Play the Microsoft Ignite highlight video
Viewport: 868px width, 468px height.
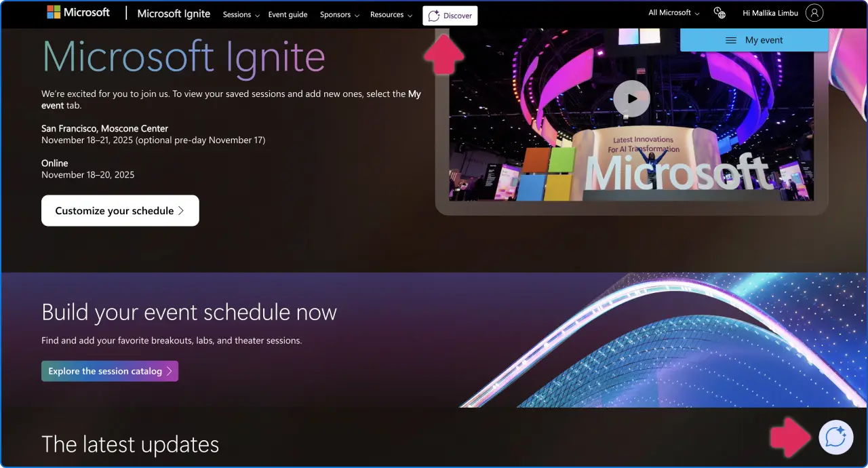pos(631,98)
